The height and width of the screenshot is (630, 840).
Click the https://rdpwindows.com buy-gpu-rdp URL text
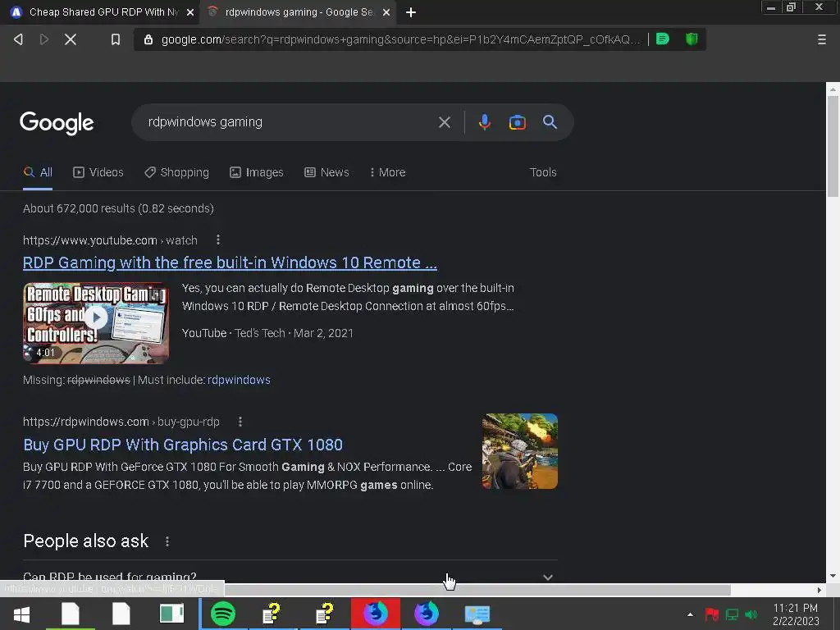[121, 422]
